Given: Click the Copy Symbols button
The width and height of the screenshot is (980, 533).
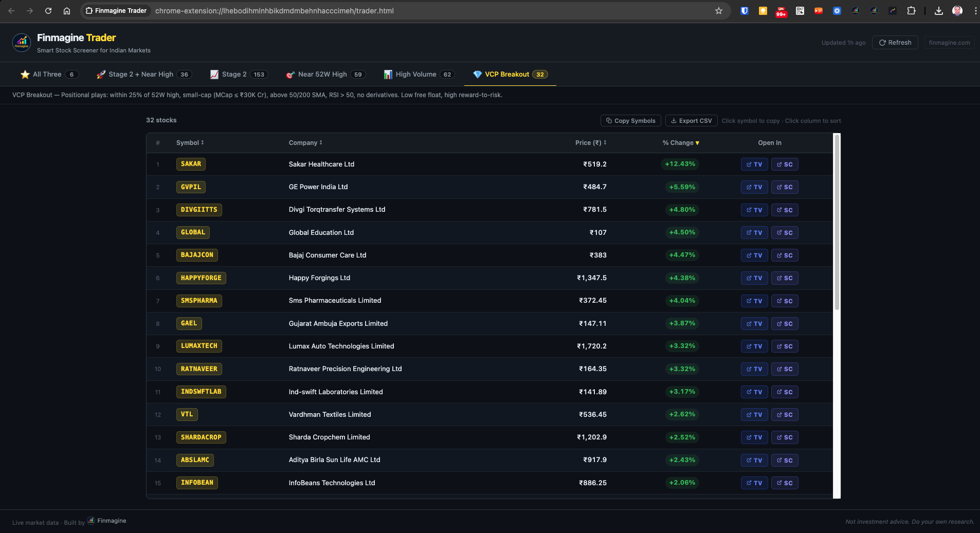Looking at the screenshot, I should pyautogui.click(x=630, y=120).
